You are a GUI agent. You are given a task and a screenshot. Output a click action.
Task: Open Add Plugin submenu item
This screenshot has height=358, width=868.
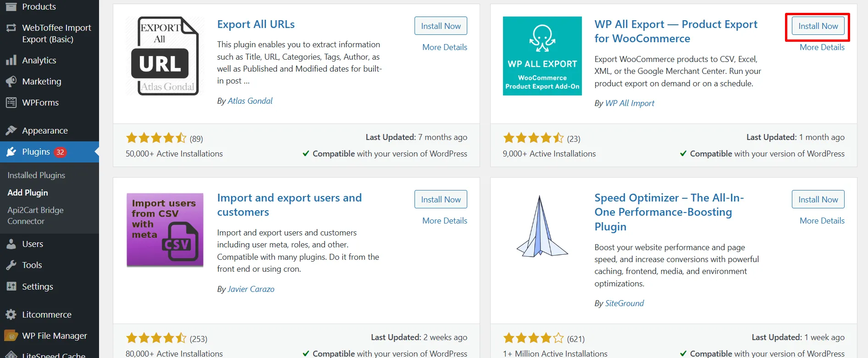(x=28, y=193)
